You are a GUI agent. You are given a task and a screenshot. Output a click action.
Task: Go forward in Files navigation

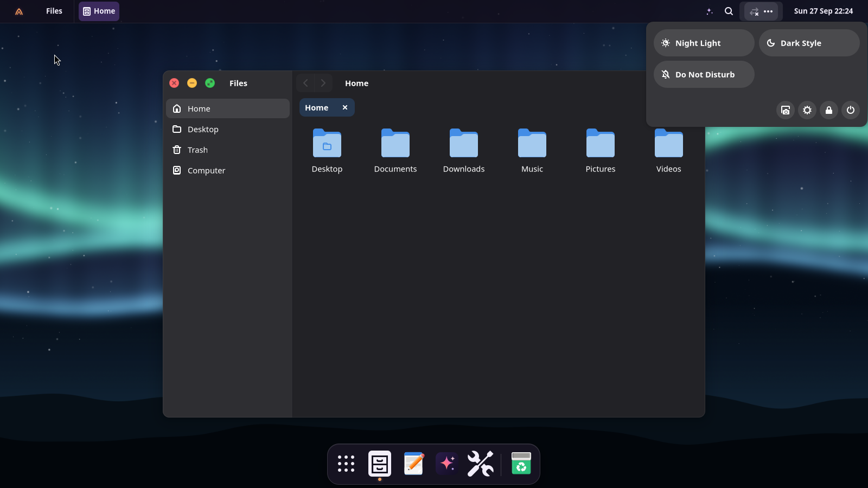[323, 83]
